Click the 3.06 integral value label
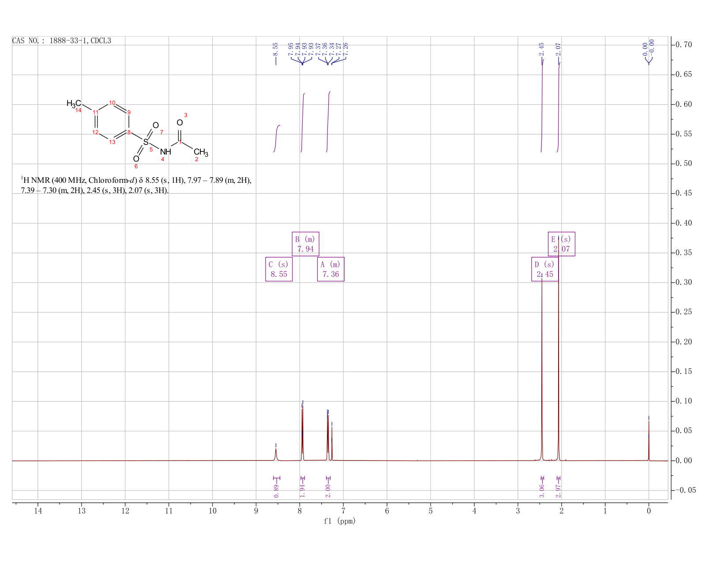Screen dimensions: 728x563 542,491
